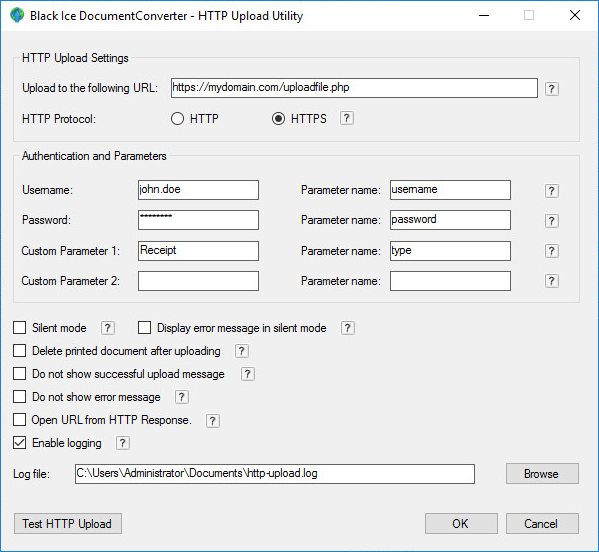
Task: Click the Cancel button
Action: tap(542, 523)
